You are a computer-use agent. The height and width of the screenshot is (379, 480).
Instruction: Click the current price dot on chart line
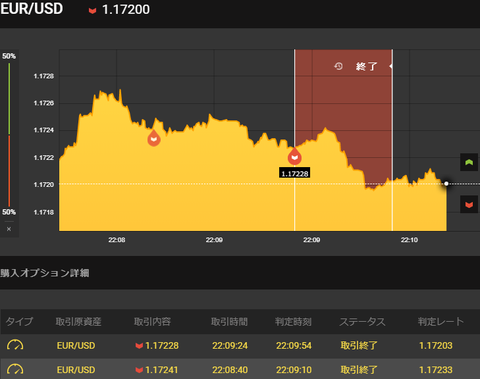(x=446, y=184)
